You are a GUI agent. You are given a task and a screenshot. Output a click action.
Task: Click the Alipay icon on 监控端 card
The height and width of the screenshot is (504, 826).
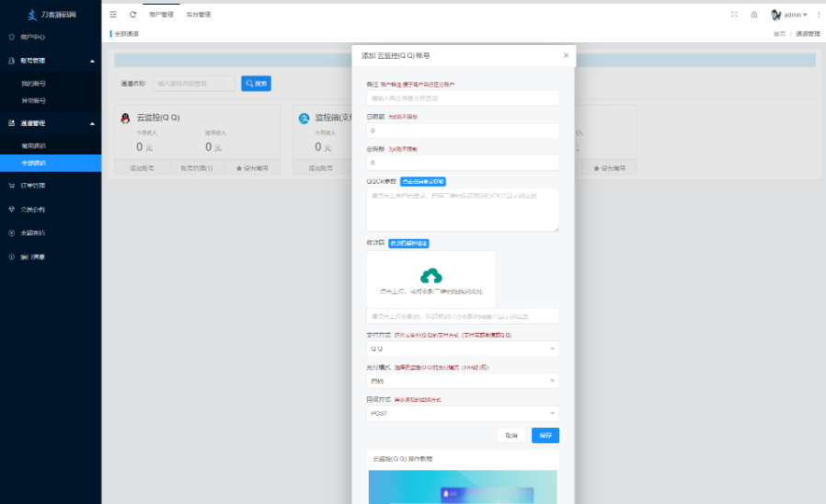304,118
